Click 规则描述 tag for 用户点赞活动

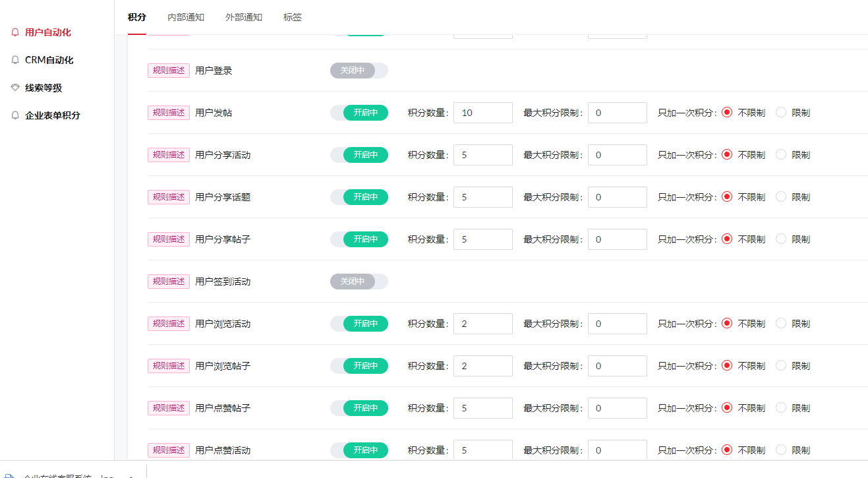pyautogui.click(x=169, y=450)
